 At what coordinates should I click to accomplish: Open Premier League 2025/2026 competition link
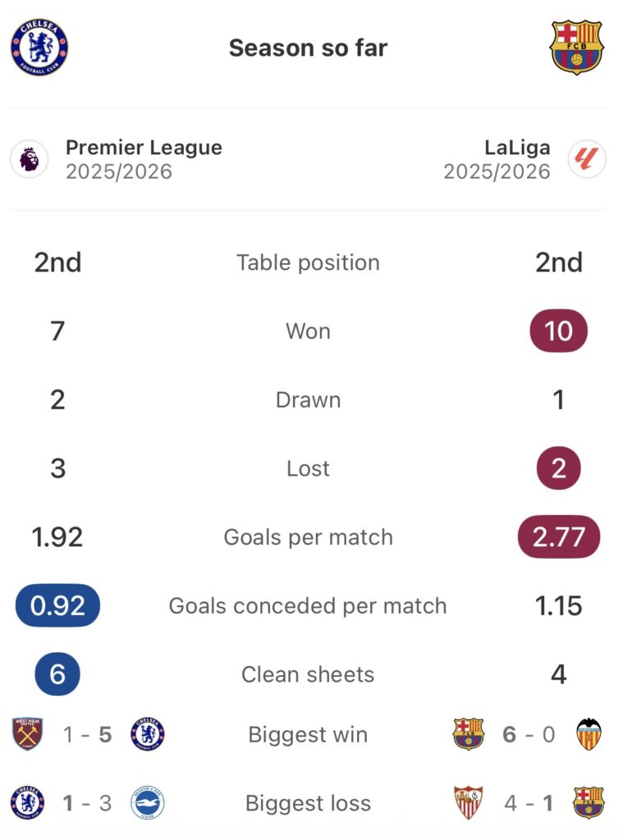pos(144,159)
